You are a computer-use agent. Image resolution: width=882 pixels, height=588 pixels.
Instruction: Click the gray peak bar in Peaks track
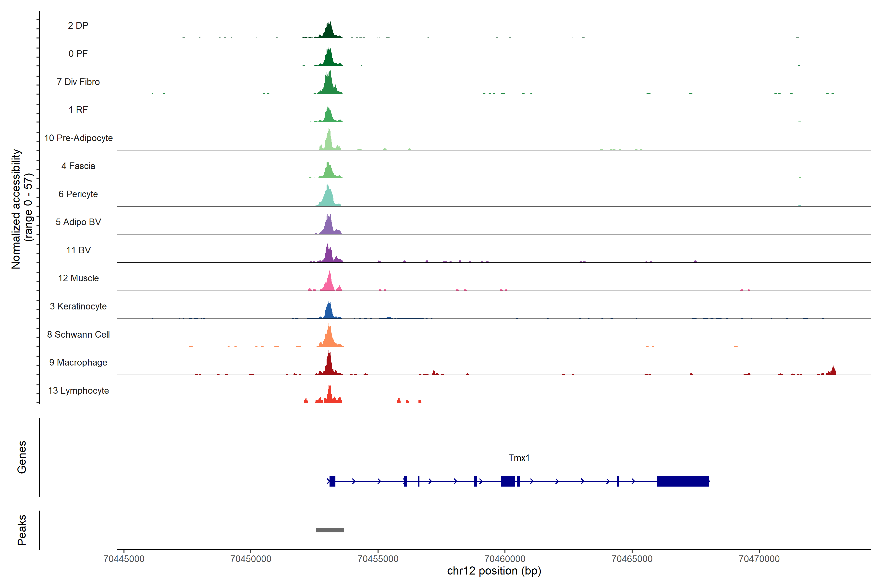pyautogui.click(x=330, y=530)
